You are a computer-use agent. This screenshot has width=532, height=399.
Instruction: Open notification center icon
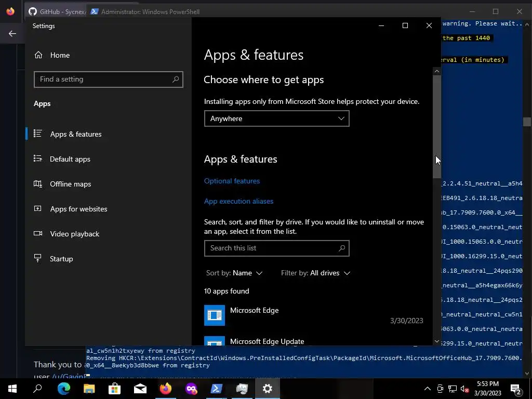pyautogui.click(x=516, y=389)
